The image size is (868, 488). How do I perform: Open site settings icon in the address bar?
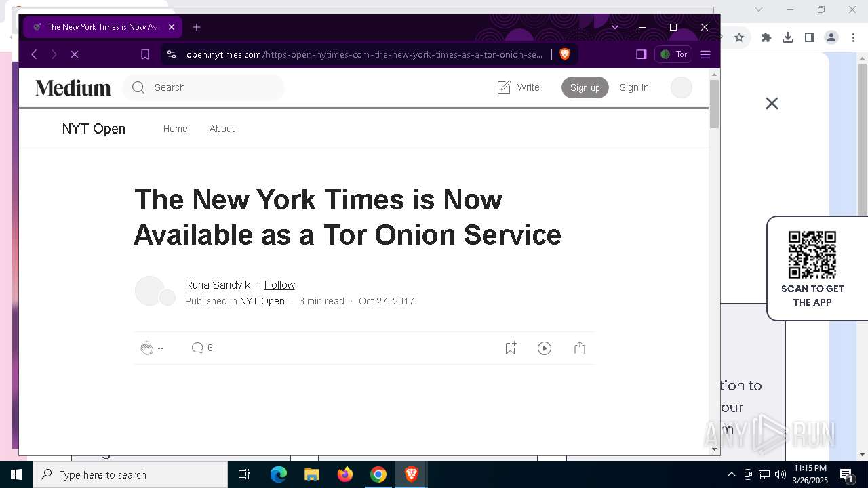tap(172, 54)
